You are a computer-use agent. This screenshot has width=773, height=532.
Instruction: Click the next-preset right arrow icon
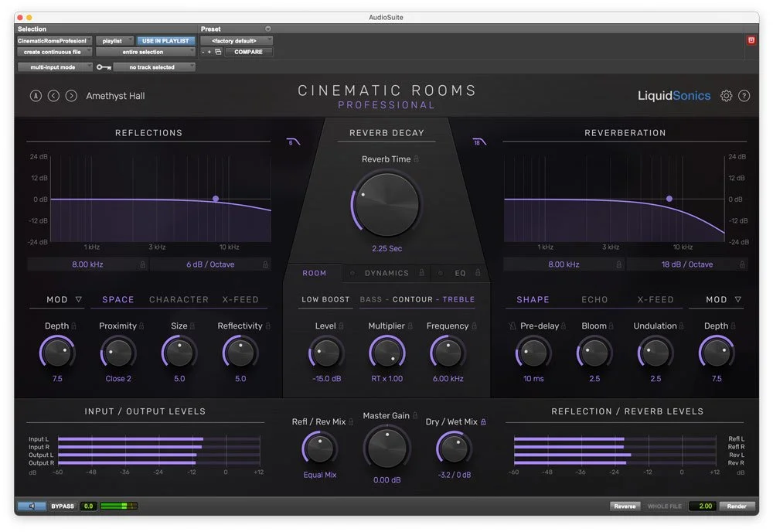[x=70, y=96]
